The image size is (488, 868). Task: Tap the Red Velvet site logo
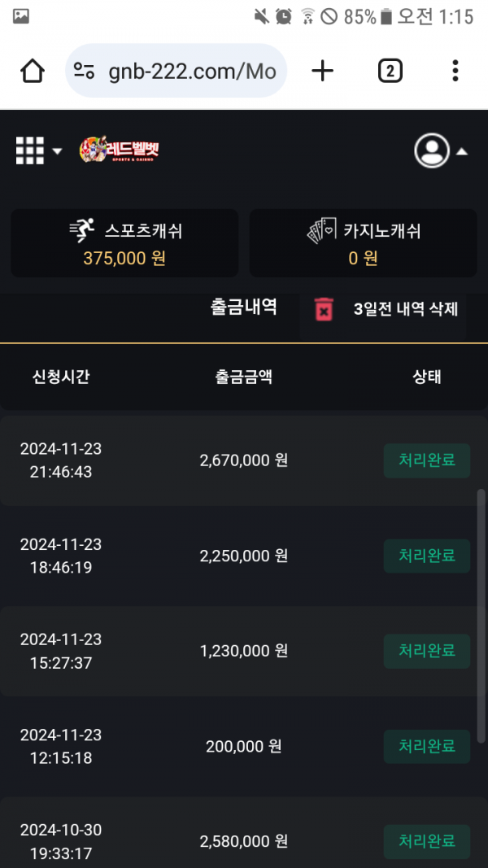(120, 150)
